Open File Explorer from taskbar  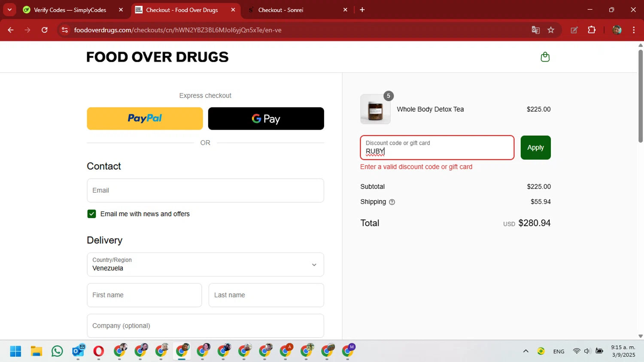pyautogui.click(x=36, y=351)
